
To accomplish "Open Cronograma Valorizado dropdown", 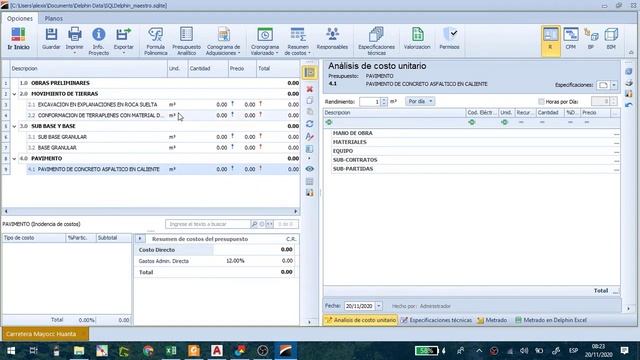I will [277, 53].
